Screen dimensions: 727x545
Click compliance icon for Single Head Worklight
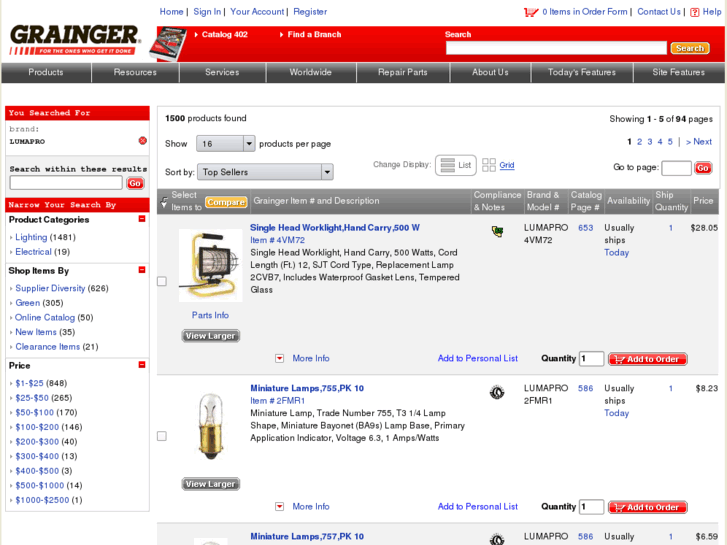[497, 231]
